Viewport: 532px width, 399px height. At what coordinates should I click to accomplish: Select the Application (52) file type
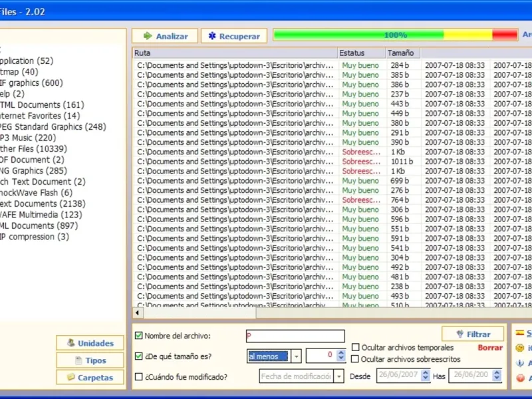click(x=26, y=61)
